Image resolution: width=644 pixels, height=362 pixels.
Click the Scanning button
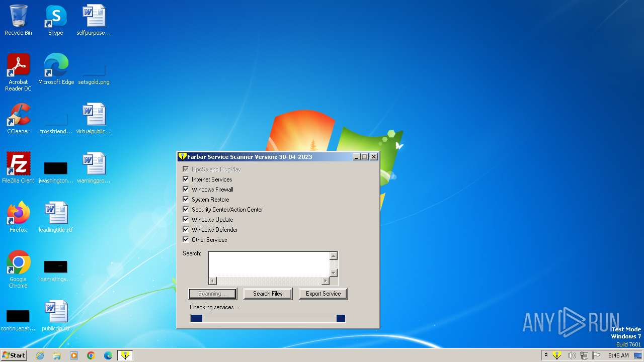point(212,294)
